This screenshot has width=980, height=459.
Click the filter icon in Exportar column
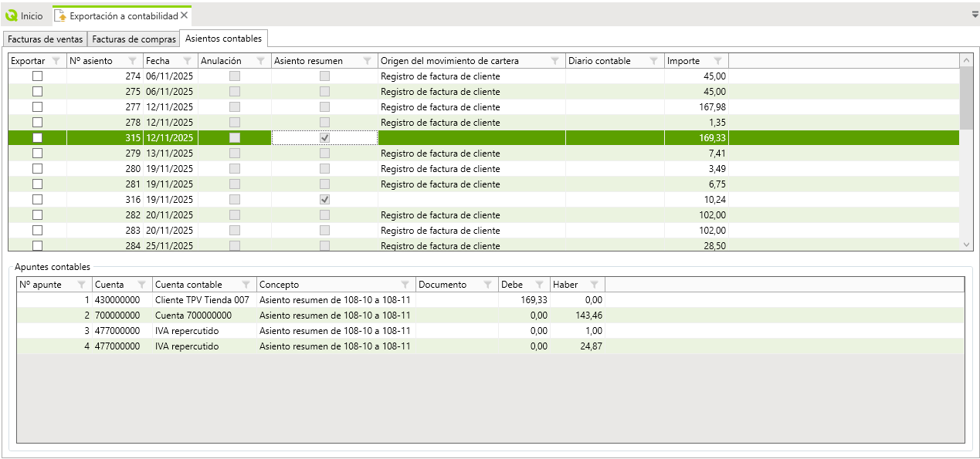[x=56, y=61]
